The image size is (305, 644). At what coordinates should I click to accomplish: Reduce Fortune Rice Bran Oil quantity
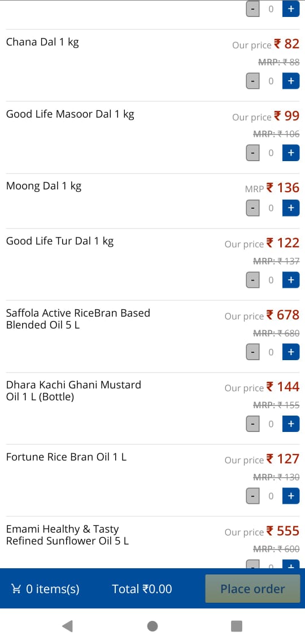point(252,496)
